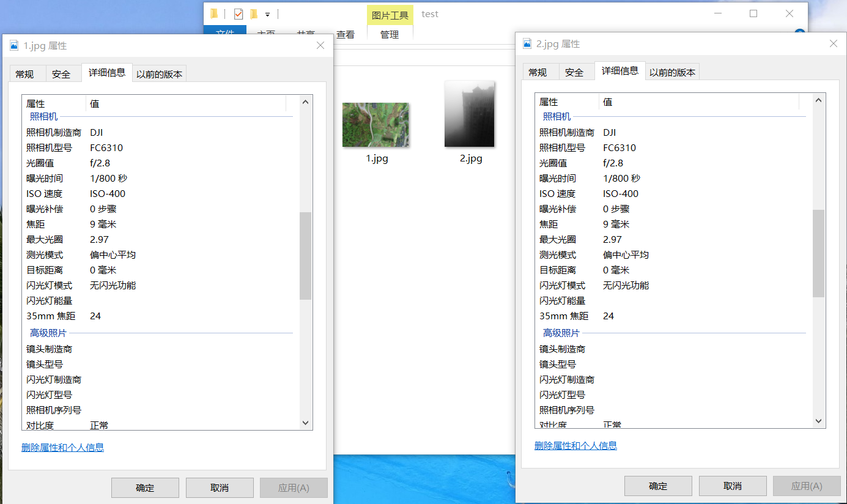
Task: Select the 1.jpg thumbnail in the folder
Action: tap(375, 124)
